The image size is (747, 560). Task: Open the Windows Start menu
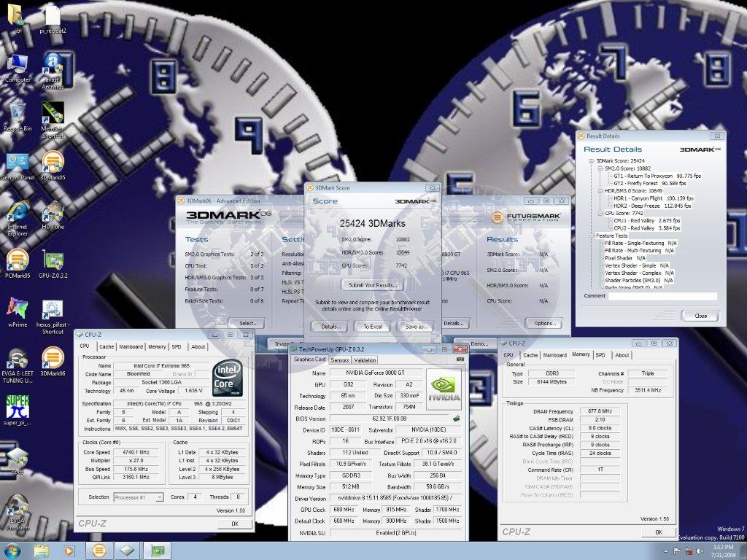click(13, 551)
